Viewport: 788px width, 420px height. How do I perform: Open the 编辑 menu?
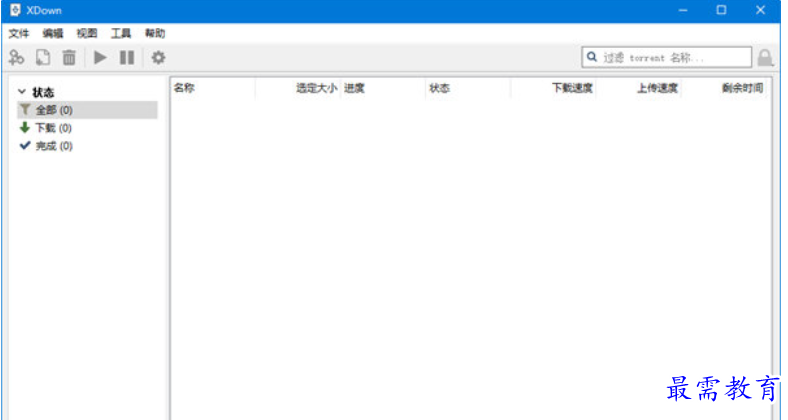[x=53, y=33]
